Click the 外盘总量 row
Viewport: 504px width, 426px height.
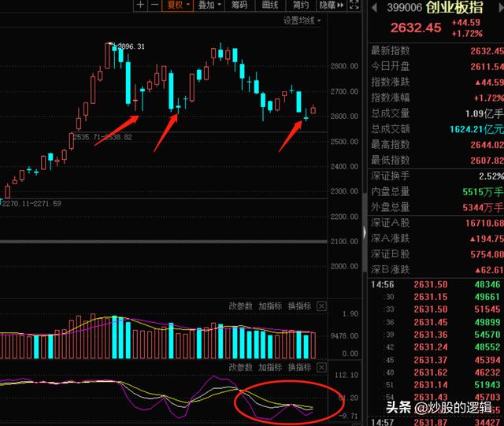coord(437,207)
